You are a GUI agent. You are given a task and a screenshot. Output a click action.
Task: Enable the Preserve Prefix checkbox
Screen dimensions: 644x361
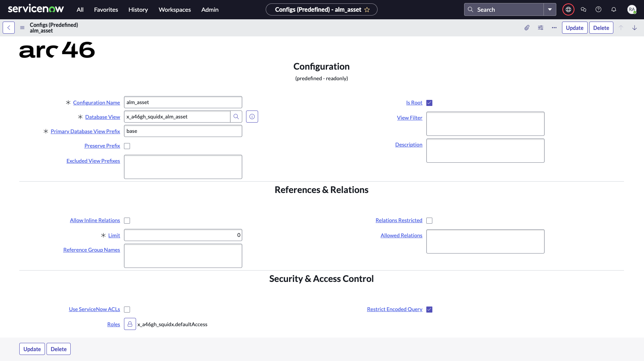(127, 146)
